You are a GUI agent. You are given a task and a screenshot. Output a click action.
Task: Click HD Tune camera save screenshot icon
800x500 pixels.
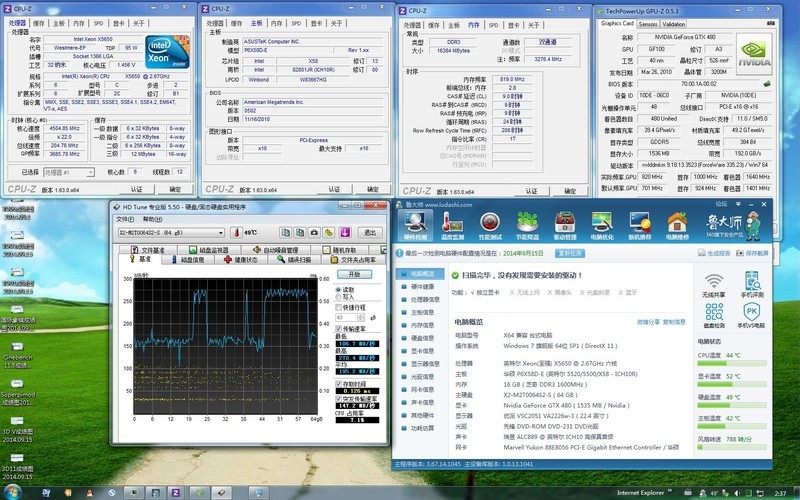click(314, 233)
